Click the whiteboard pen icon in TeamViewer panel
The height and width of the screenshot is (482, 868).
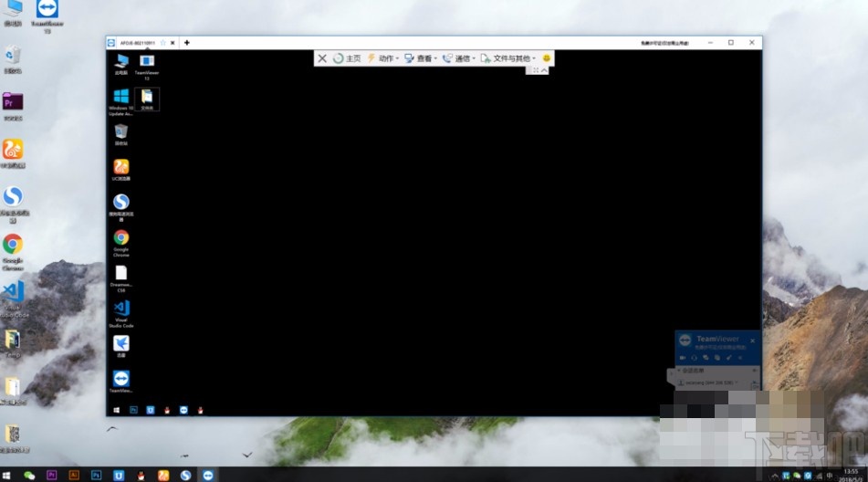(x=729, y=358)
